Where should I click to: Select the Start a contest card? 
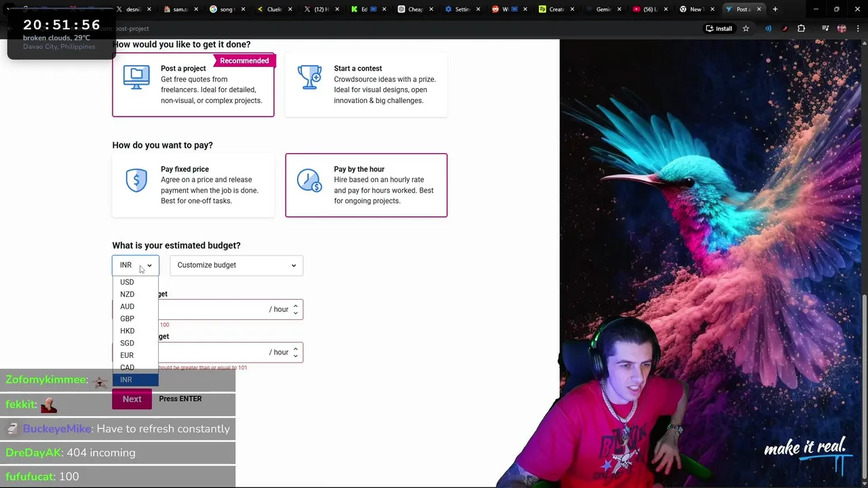click(366, 85)
